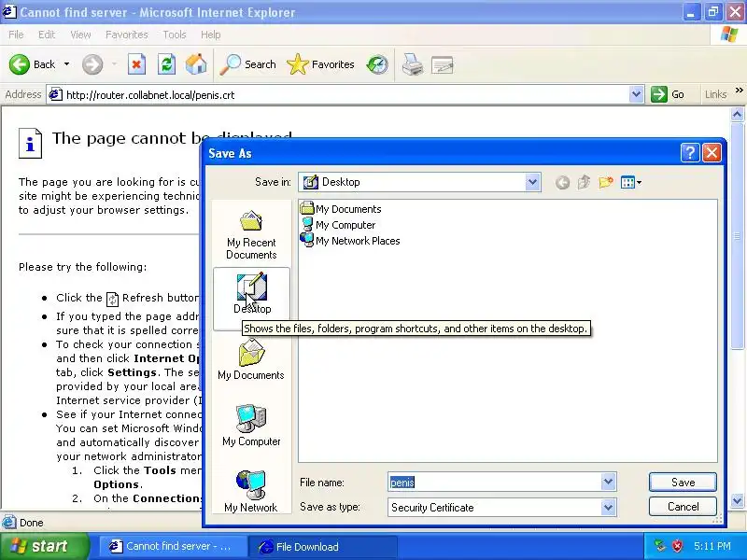Screen dimensions: 747x560
Task: Create New Folder icon in Save As
Action: pyautogui.click(x=605, y=182)
